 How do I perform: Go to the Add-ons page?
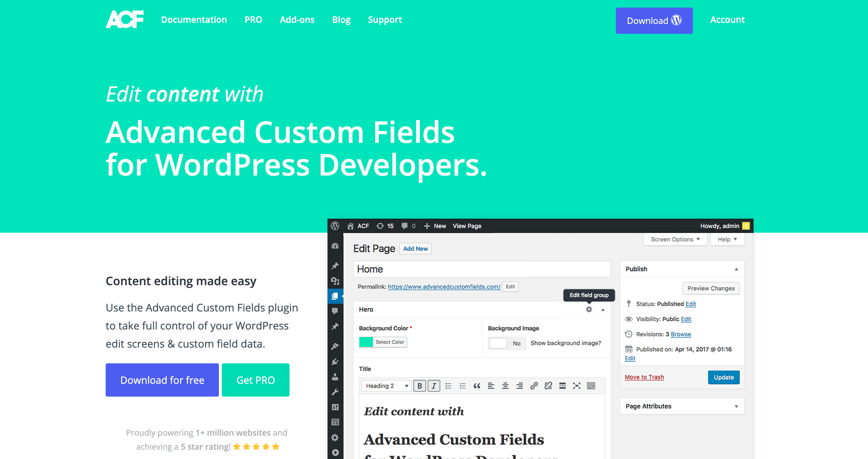pyautogui.click(x=297, y=20)
